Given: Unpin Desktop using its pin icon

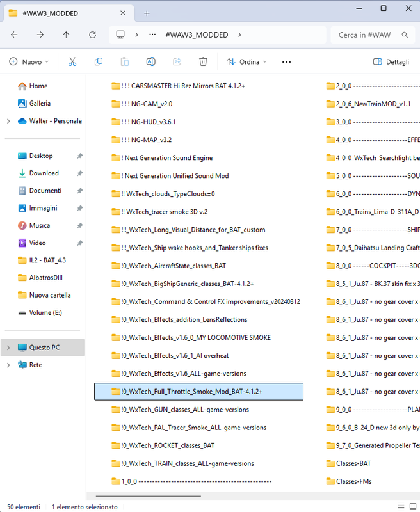Looking at the screenshot, I should click(79, 156).
